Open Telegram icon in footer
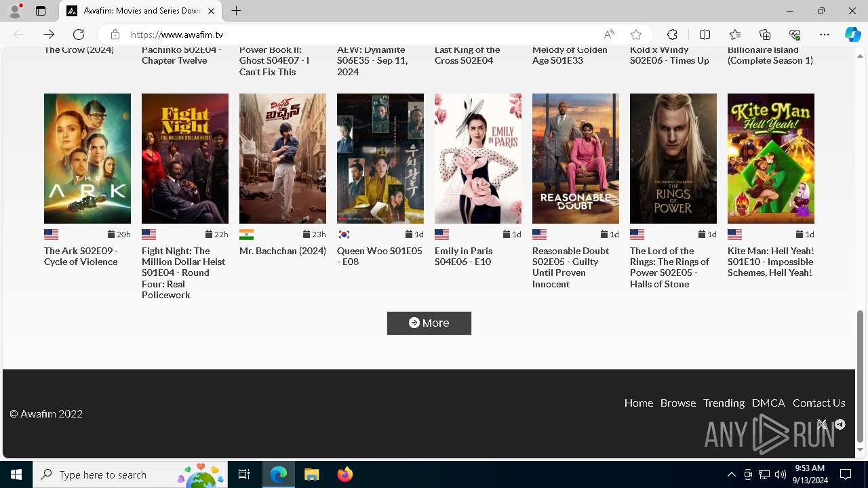Screen dimensions: 868x488 click(840, 424)
